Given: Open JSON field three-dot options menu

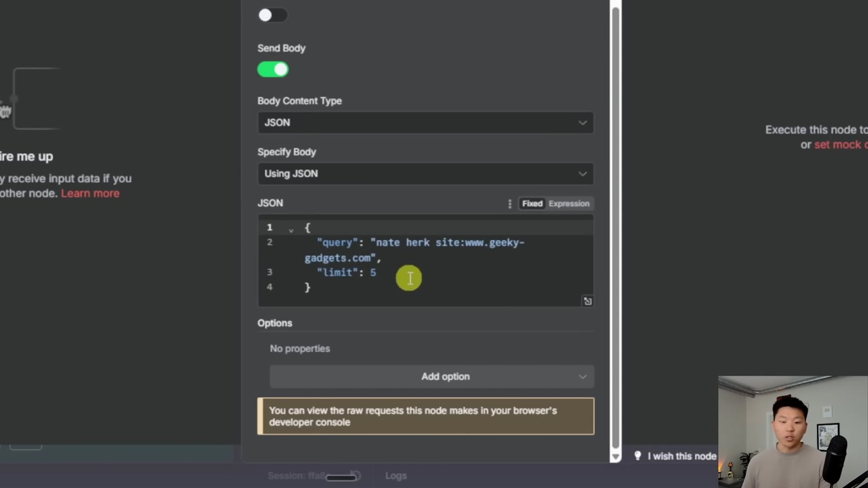Looking at the screenshot, I should (510, 203).
